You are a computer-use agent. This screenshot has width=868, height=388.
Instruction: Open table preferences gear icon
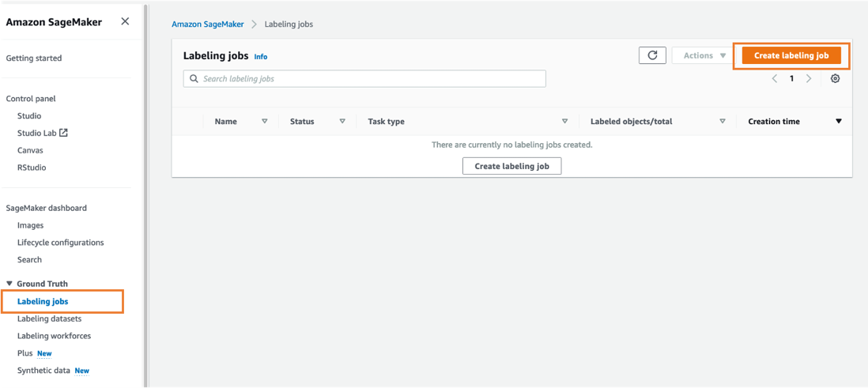[835, 79]
